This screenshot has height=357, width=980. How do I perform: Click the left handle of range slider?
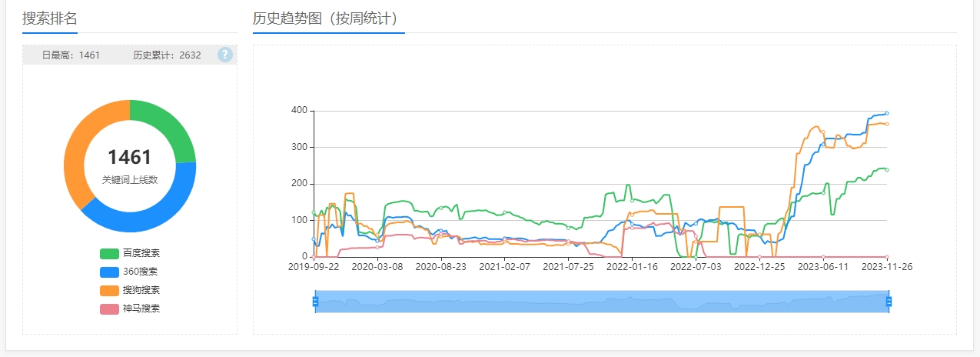pos(315,302)
